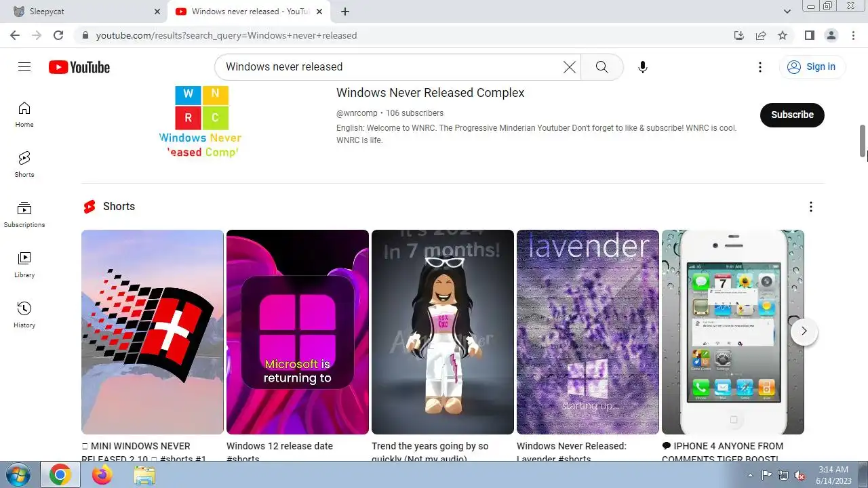Play the Lavender Windows Never Released short

tap(588, 332)
